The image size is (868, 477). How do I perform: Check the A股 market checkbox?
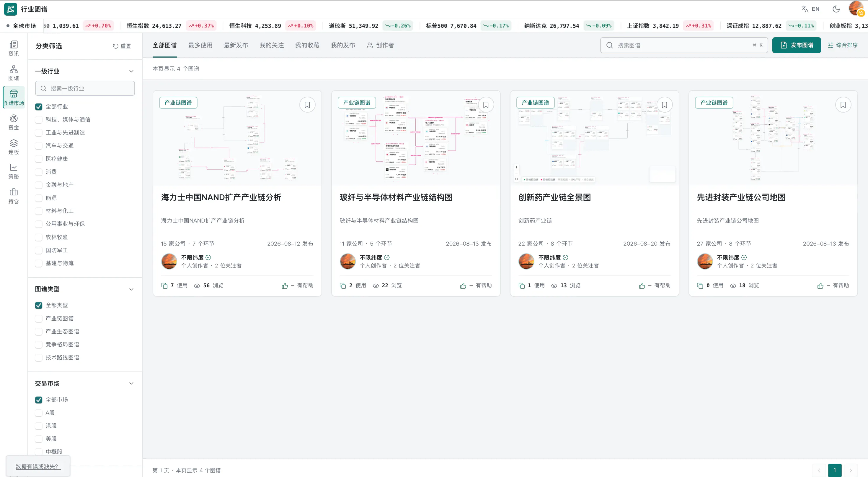pyautogui.click(x=39, y=413)
